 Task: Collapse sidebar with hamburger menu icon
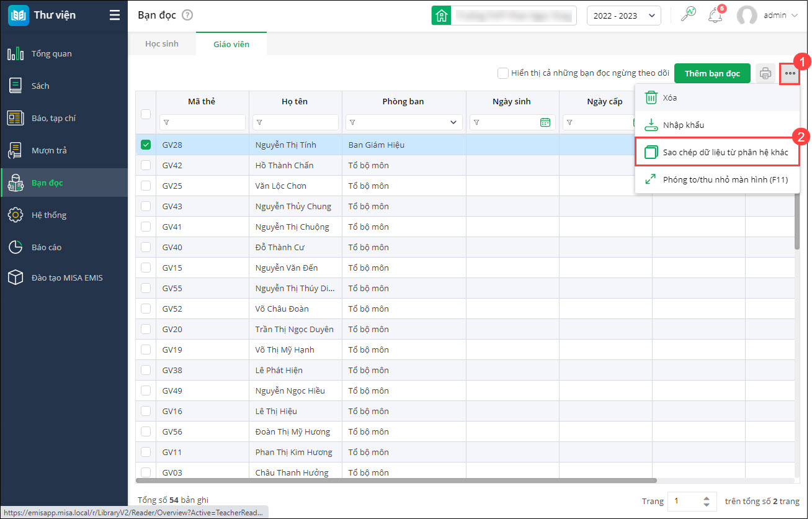(x=115, y=16)
